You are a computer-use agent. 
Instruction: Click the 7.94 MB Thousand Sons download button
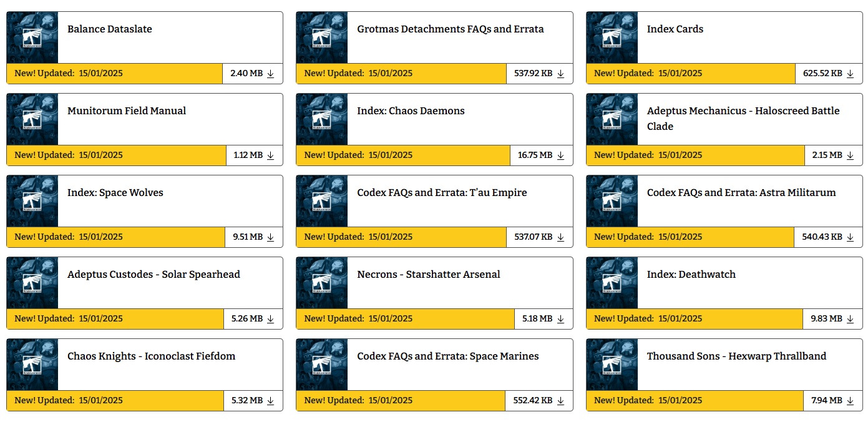[x=833, y=400]
